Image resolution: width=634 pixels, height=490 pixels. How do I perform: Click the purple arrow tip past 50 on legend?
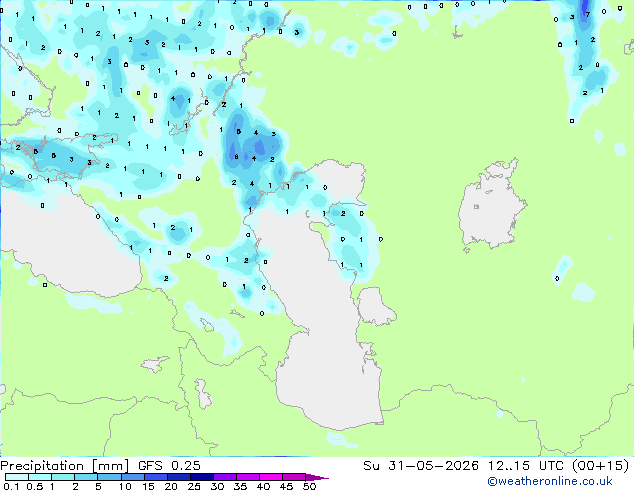317,477
